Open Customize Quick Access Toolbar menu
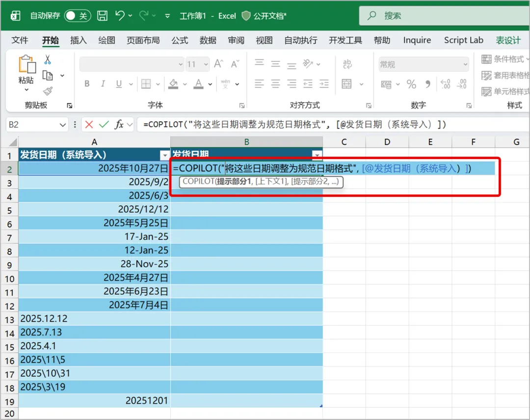530x420 pixels. (167, 16)
